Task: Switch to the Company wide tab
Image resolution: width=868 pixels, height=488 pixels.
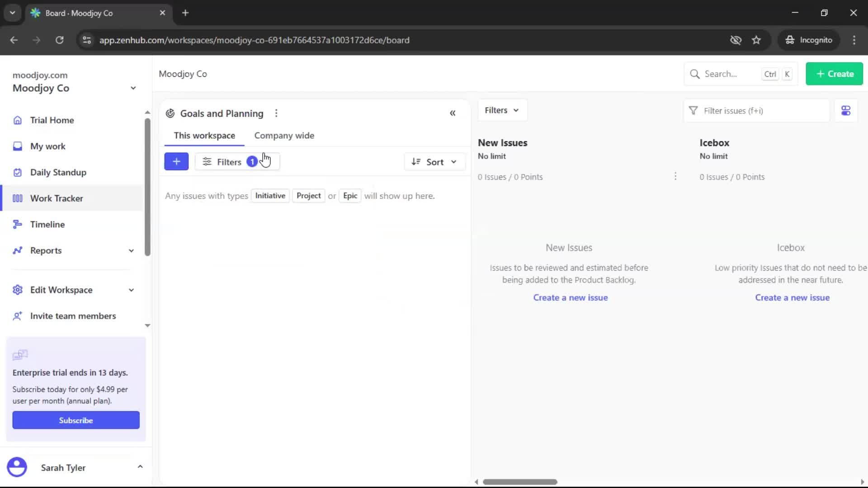Action: point(284,135)
